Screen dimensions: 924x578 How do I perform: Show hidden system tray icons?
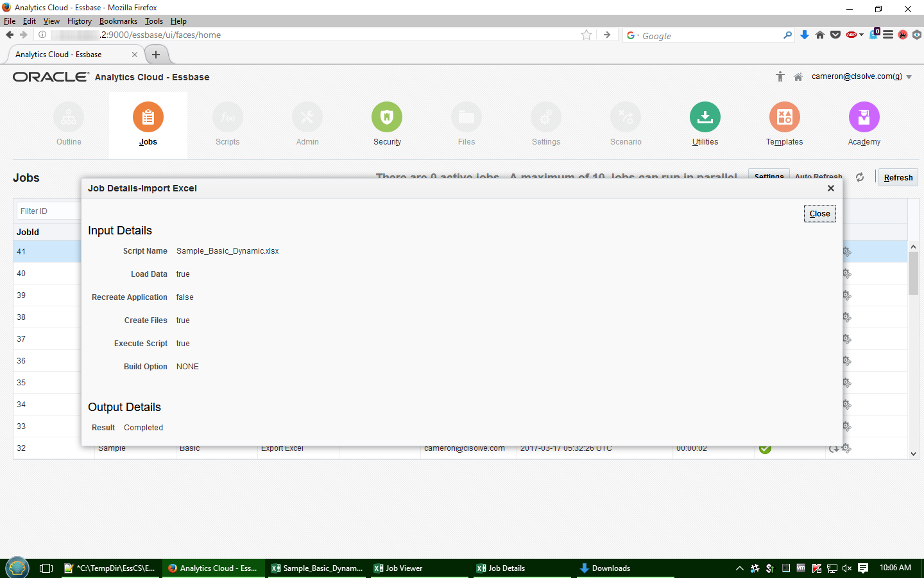(740, 568)
